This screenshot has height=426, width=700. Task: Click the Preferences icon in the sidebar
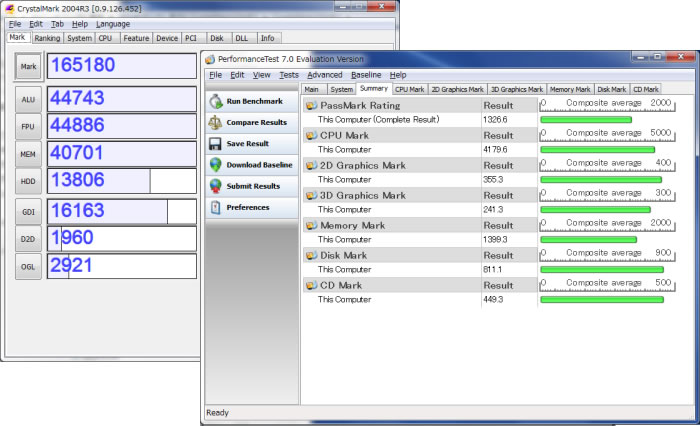216,207
